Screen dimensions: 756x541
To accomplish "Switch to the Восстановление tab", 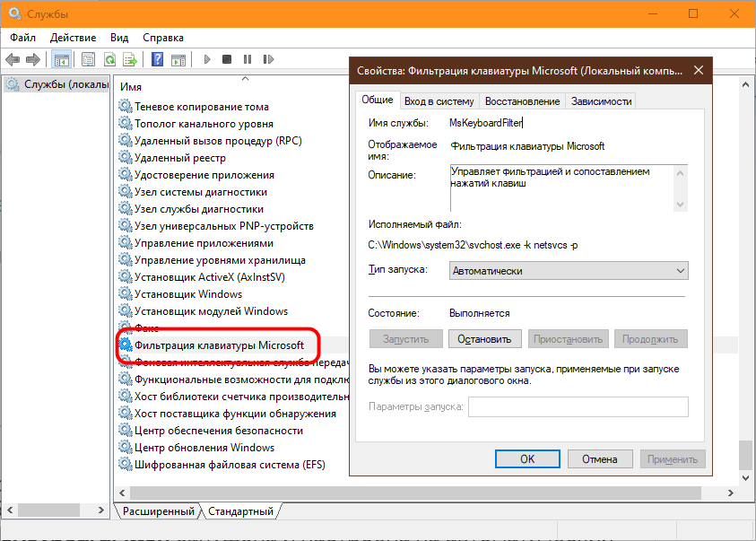I will [522, 101].
